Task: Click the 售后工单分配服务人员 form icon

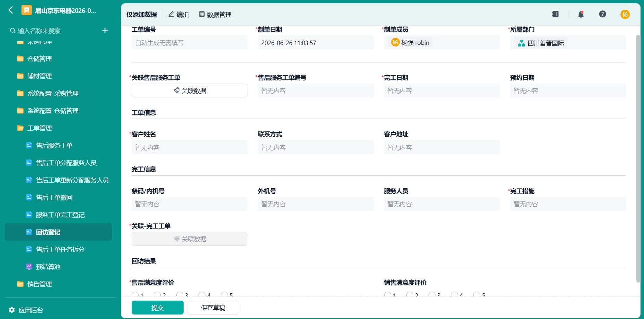Action: coord(29,163)
